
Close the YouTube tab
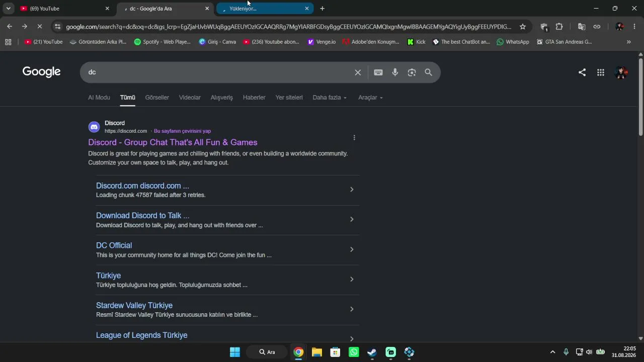[107, 9]
